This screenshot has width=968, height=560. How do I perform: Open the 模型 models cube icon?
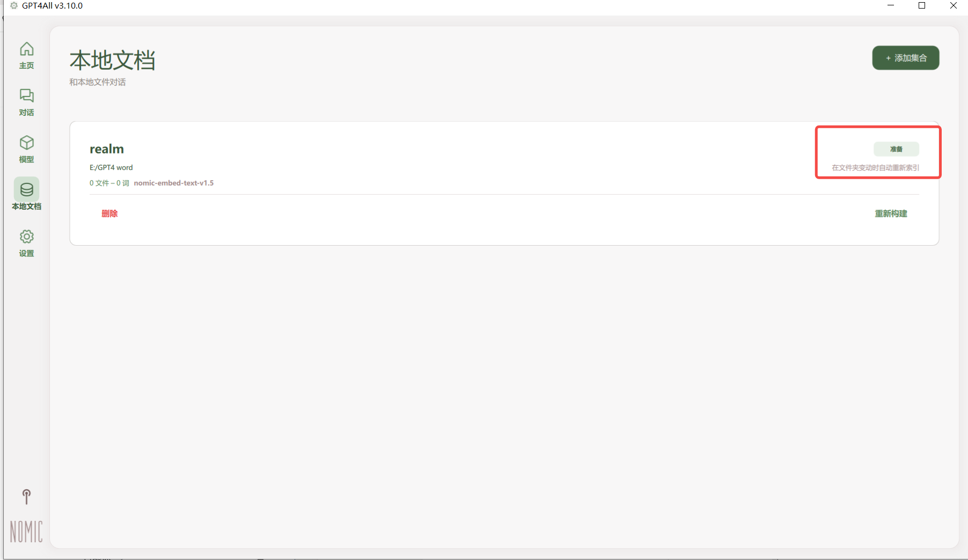click(27, 143)
